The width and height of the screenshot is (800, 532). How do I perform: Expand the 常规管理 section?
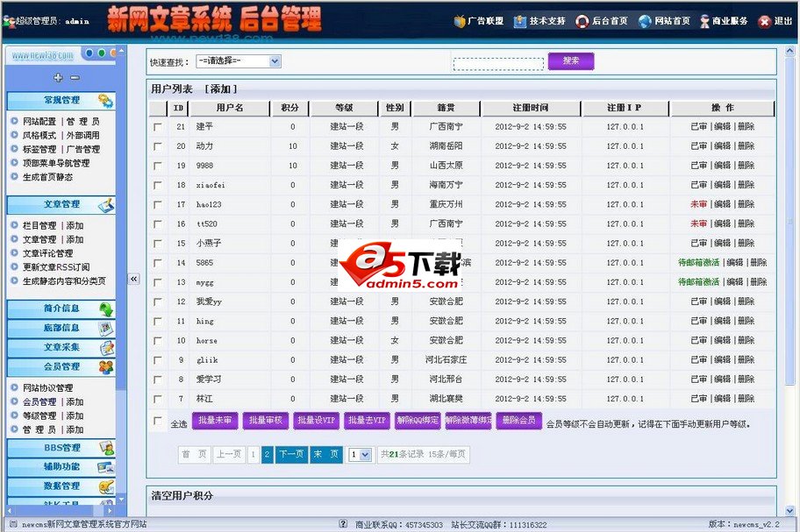61,101
